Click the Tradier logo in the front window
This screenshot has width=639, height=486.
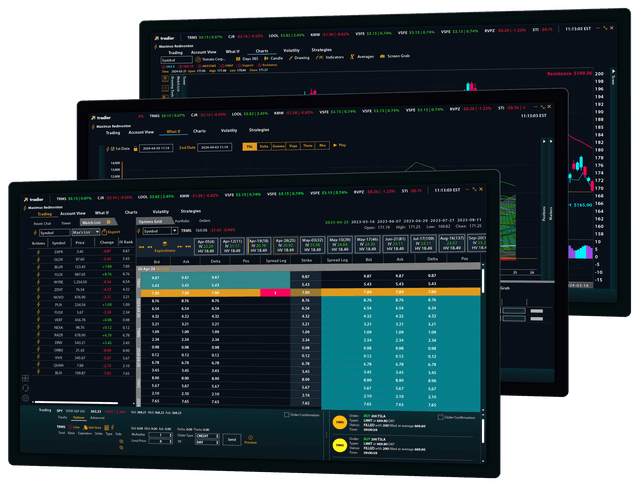[33, 199]
